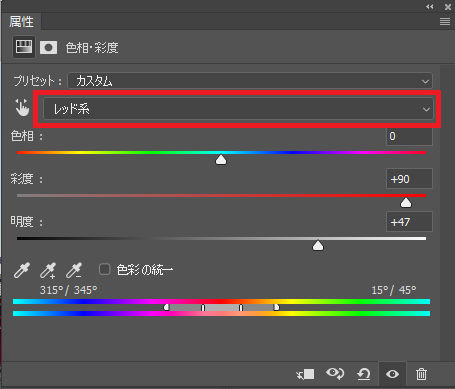Screen dimensions: 455x389
Task: Open the プリセット カスタム dropdown
Action: (250, 81)
